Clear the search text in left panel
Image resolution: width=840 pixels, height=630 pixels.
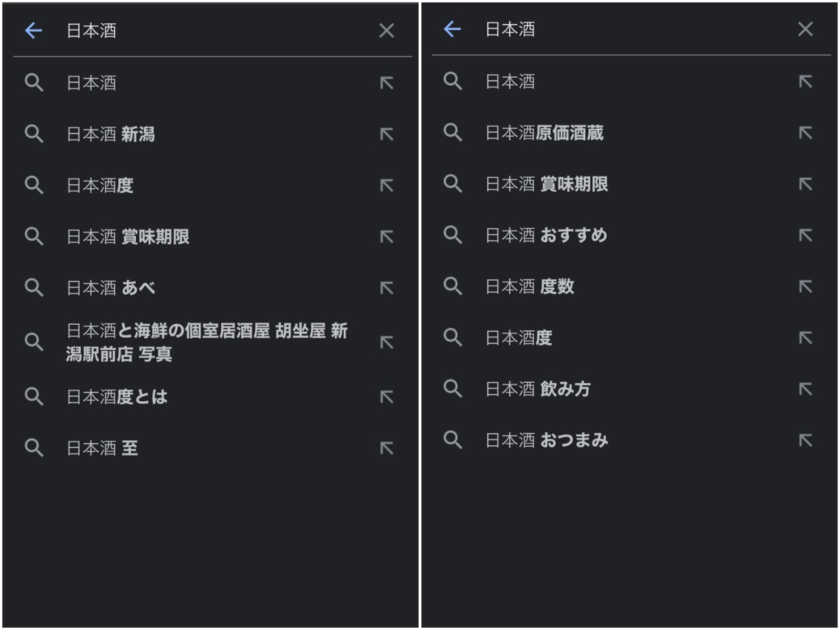click(386, 30)
